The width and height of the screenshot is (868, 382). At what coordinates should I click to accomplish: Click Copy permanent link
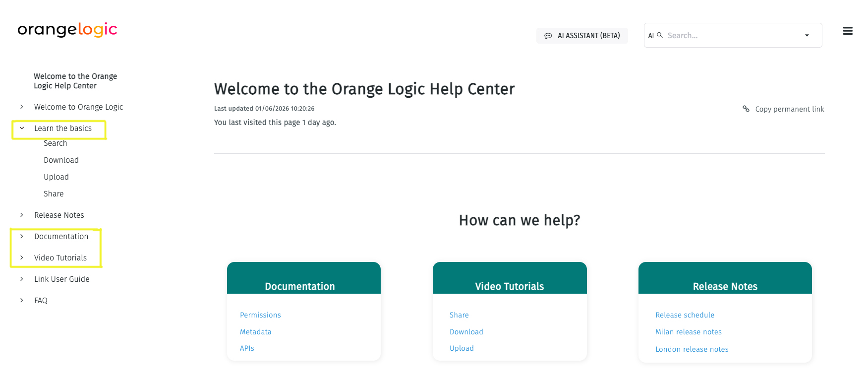click(789, 109)
